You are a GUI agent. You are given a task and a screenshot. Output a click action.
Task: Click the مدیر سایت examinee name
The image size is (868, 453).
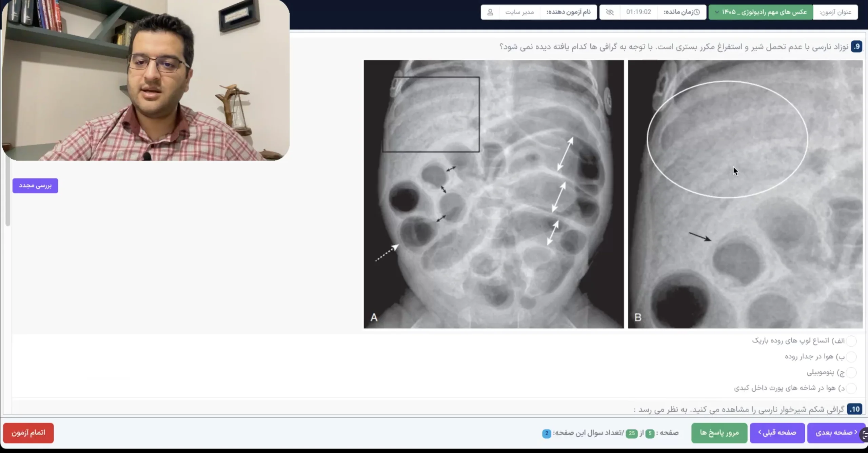(x=519, y=12)
